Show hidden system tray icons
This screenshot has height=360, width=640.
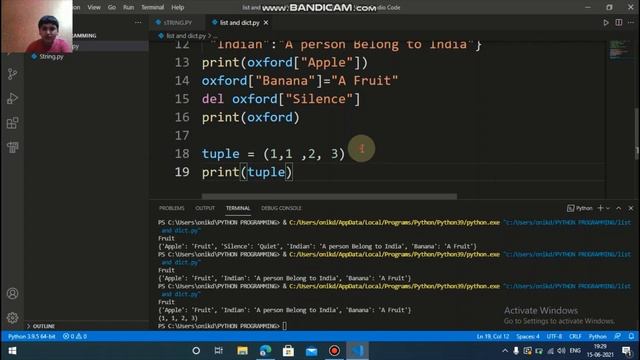click(505, 351)
